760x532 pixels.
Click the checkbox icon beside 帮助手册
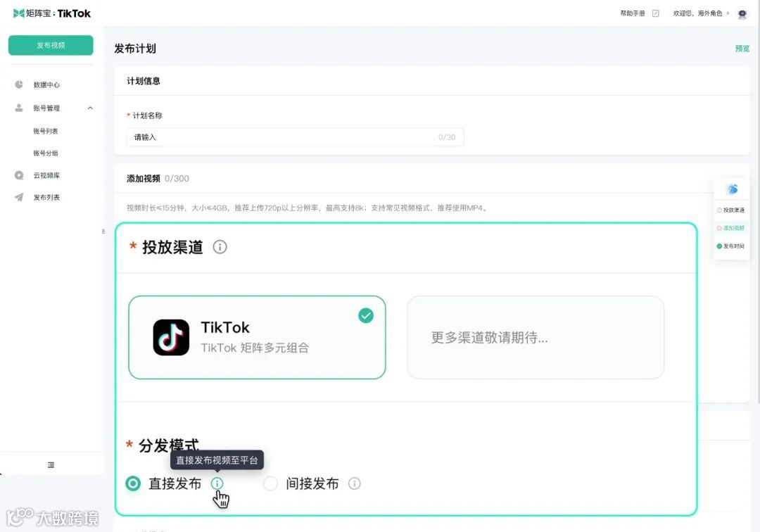(654, 13)
